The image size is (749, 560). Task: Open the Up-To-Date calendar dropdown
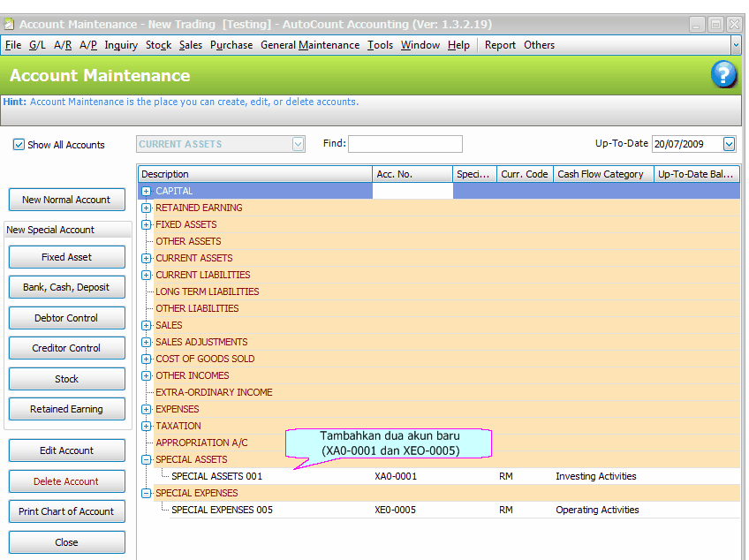click(x=729, y=144)
